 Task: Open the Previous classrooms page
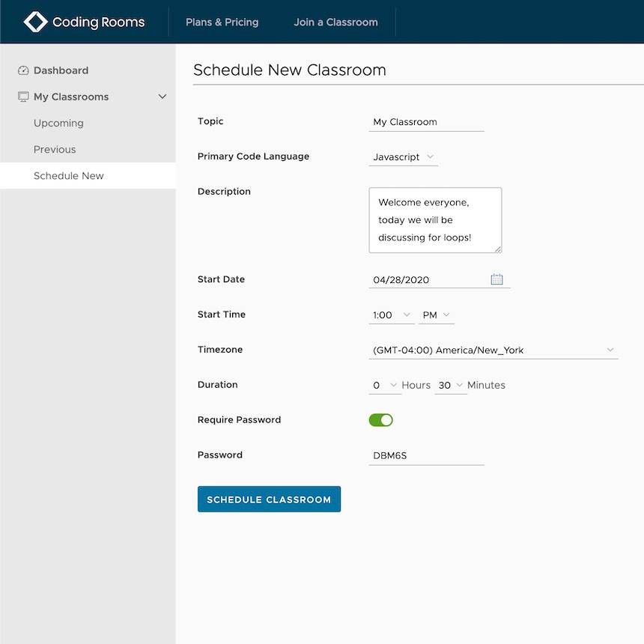[54, 149]
